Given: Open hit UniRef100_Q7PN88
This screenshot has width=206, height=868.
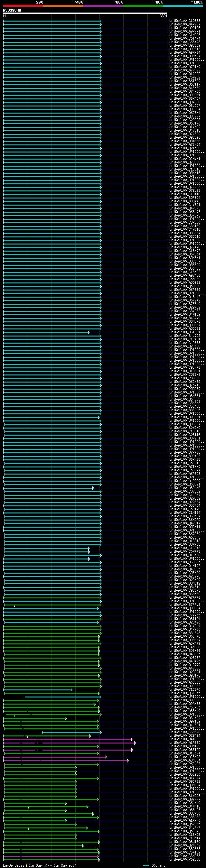Looking at the screenshot, I should (185, 453).
